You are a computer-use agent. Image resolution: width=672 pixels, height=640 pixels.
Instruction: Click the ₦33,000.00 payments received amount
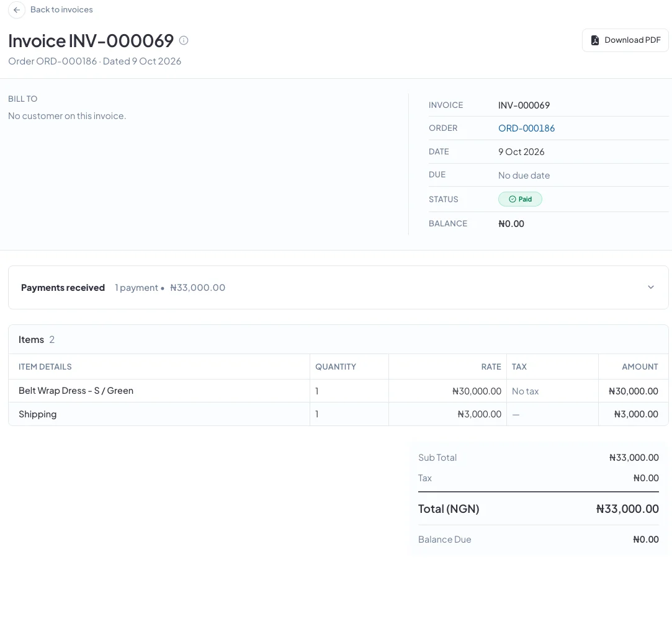197,288
